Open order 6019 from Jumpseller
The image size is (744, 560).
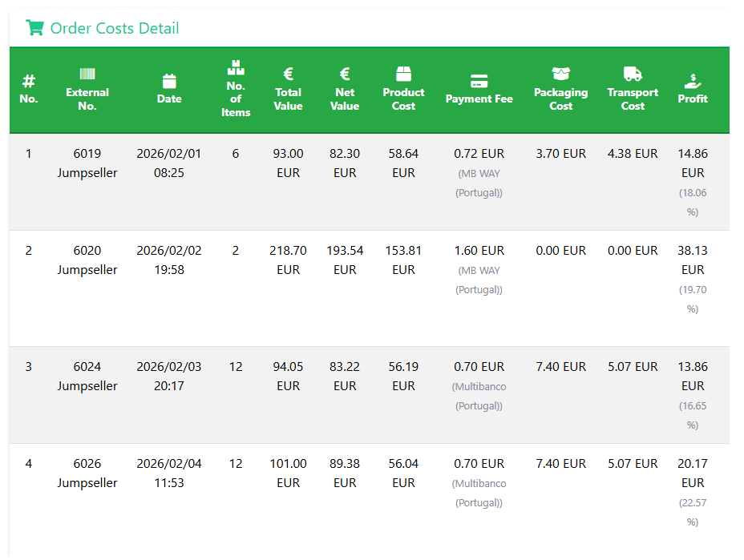[87, 163]
